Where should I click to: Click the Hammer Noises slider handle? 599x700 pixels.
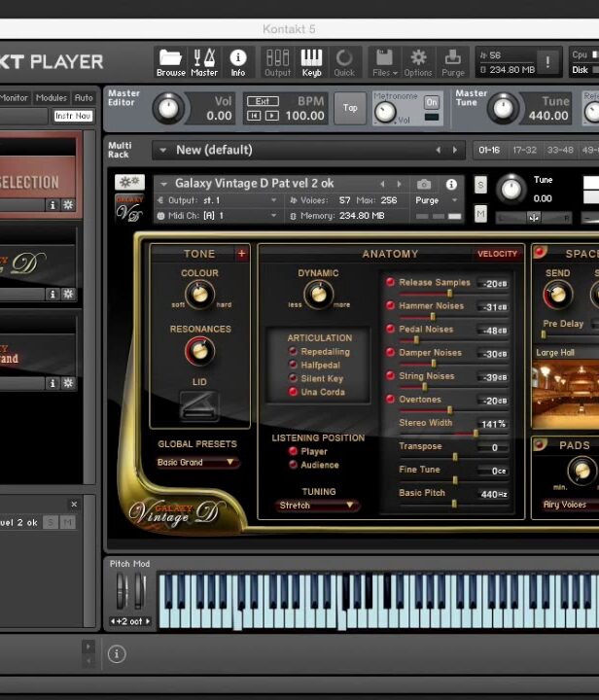coord(433,316)
